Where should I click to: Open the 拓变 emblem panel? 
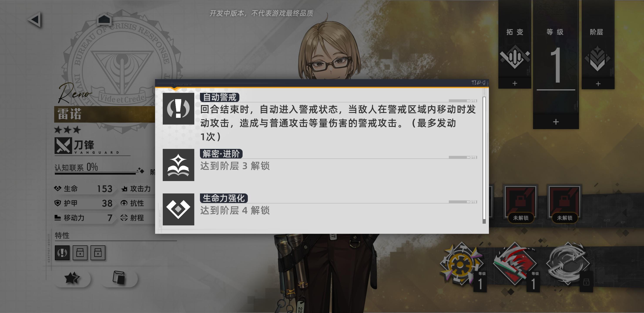click(515, 57)
